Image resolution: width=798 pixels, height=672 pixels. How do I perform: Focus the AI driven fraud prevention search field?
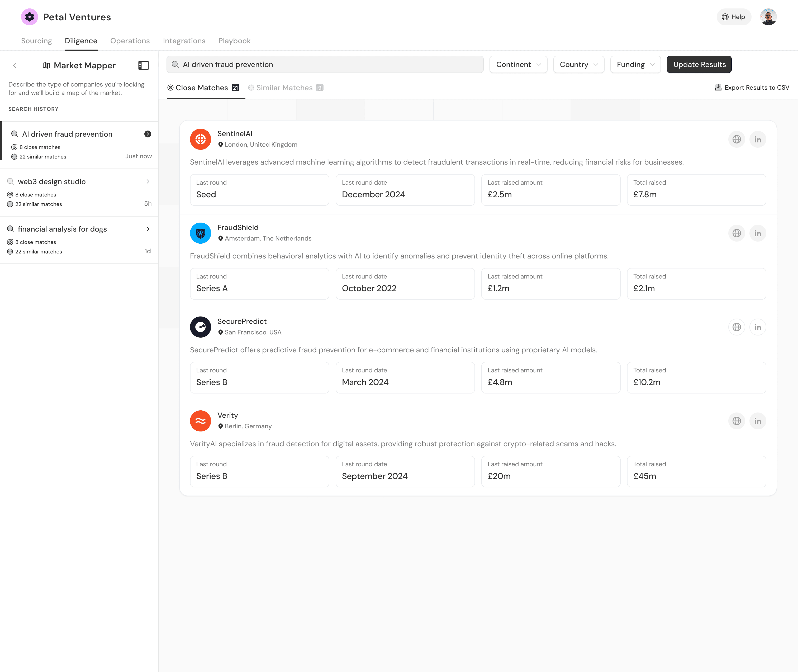pos(325,65)
